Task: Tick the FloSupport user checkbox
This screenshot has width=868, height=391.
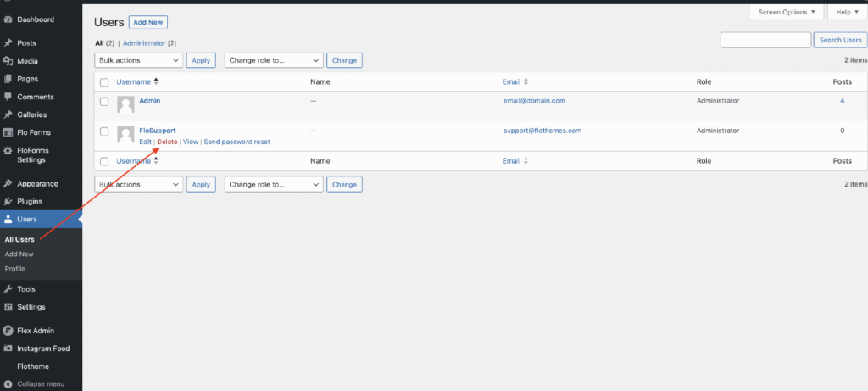Action: 104,131
